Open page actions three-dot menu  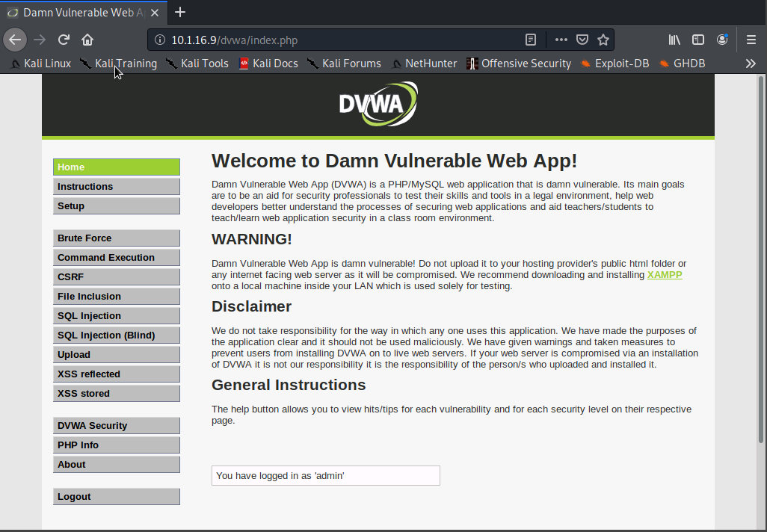click(561, 40)
